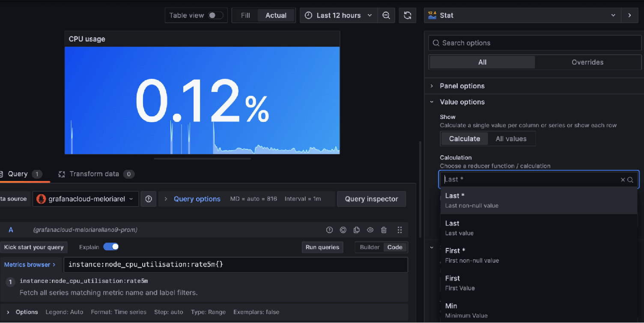Hide query A with the eye icon
Image resolution: width=644 pixels, height=323 pixels.
click(370, 230)
